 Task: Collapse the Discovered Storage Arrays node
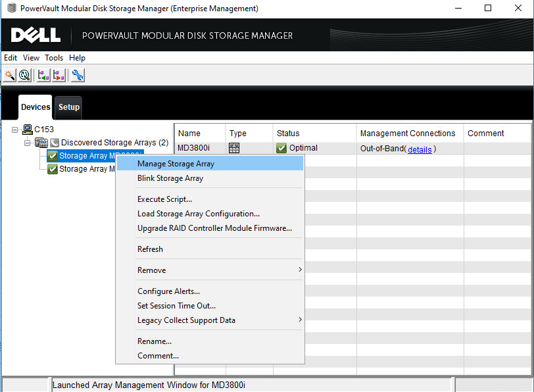pos(27,143)
